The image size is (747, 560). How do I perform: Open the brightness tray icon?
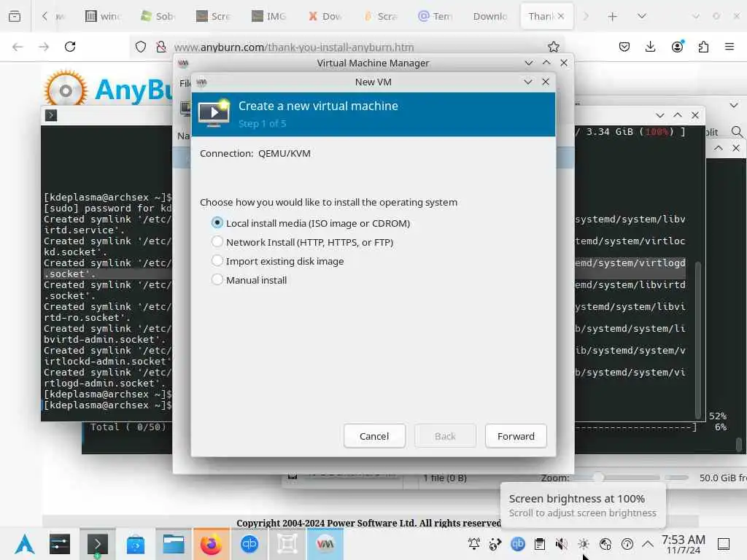(x=584, y=544)
